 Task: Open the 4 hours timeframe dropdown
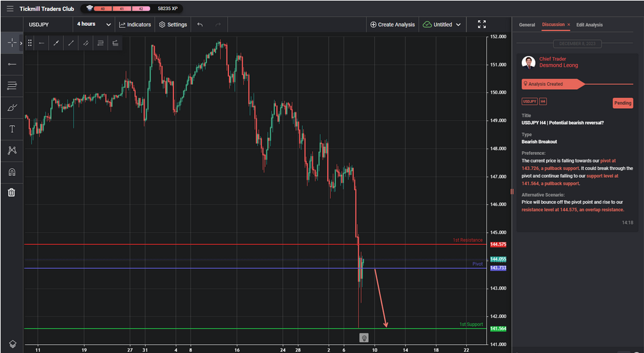pyautogui.click(x=94, y=25)
